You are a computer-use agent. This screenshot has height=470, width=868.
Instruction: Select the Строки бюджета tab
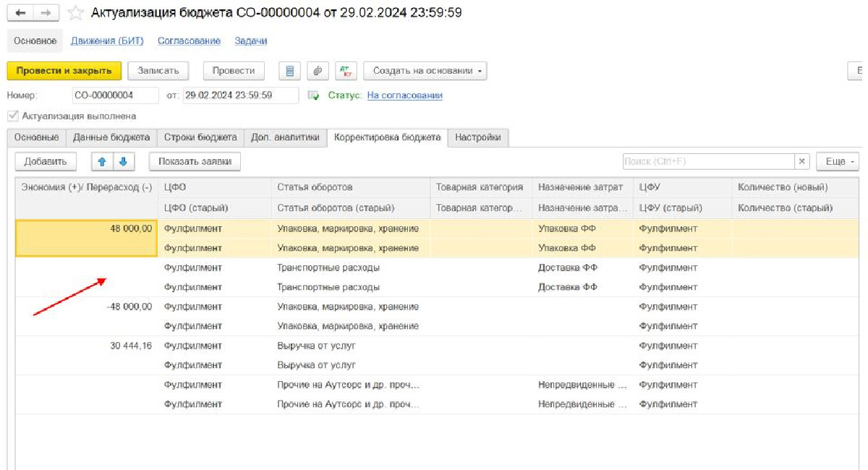[200, 137]
